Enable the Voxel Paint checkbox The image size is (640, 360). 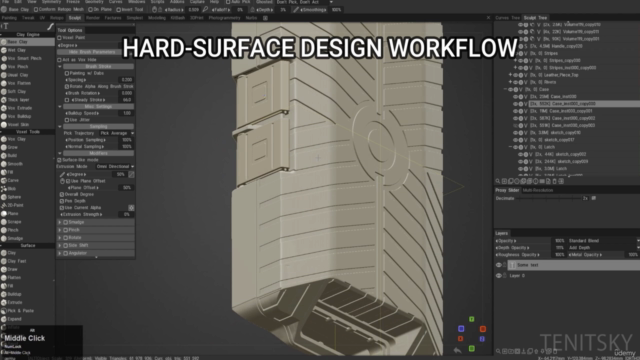(60, 38)
